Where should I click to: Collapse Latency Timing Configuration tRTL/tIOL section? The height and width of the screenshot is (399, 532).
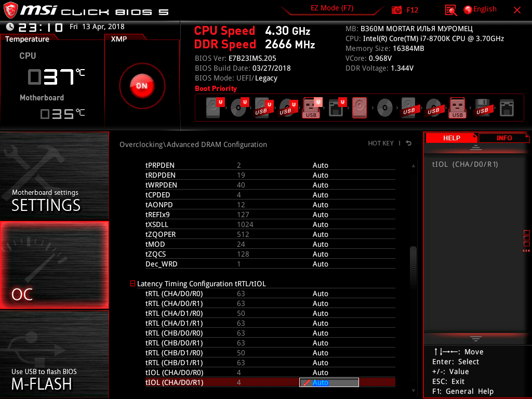[132, 283]
